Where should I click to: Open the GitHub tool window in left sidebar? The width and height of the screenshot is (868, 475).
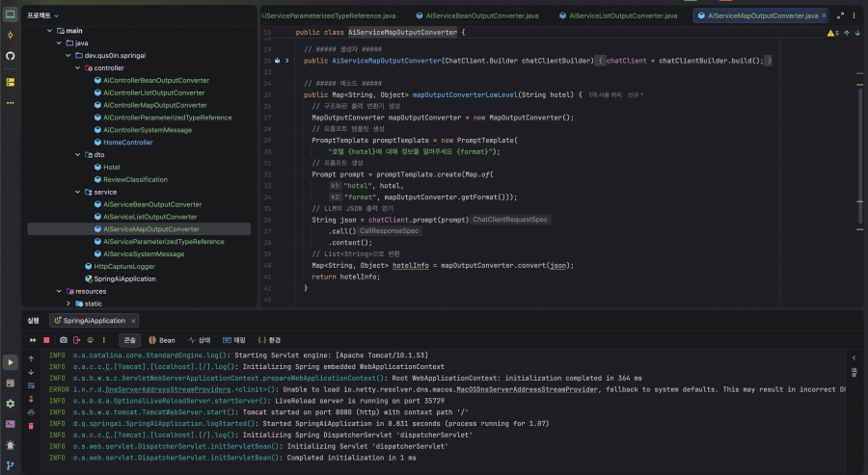(x=11, y=56)
